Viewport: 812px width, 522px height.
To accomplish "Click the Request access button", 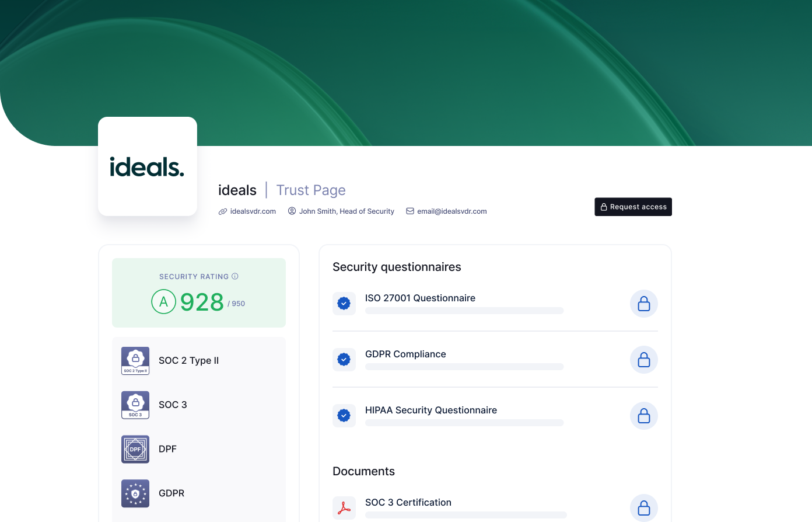I will [633, 207].
